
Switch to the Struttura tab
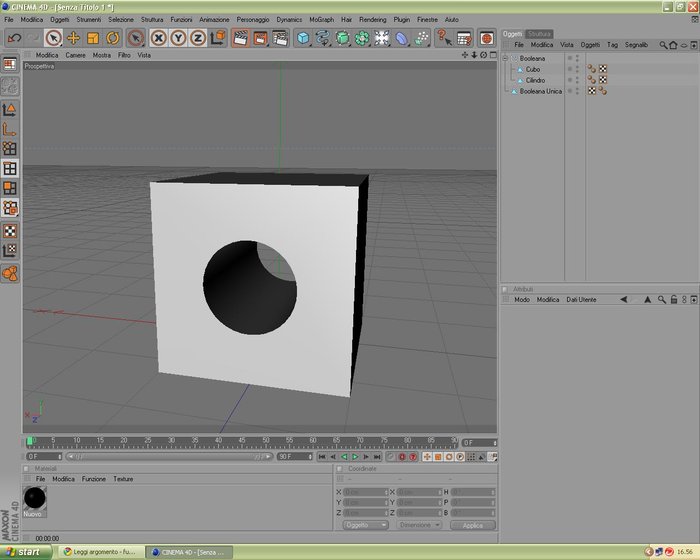click(x=539, y=34)
